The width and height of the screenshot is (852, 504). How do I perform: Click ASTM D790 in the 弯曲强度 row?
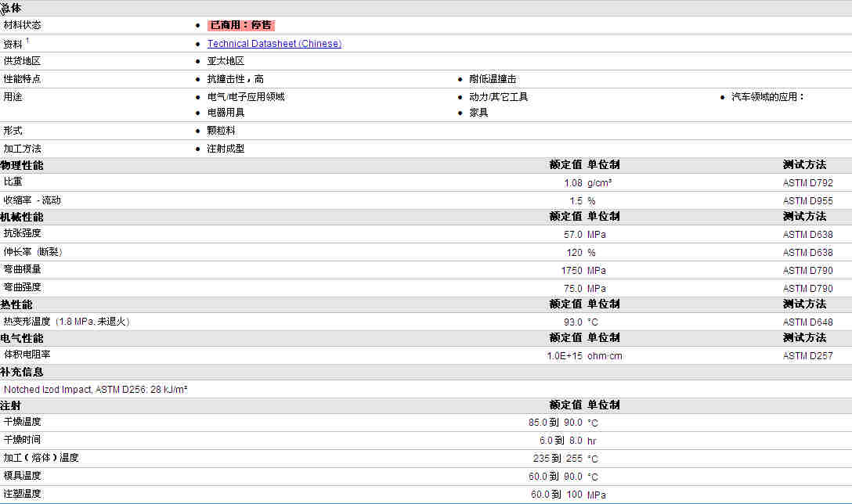pos(807,288)
